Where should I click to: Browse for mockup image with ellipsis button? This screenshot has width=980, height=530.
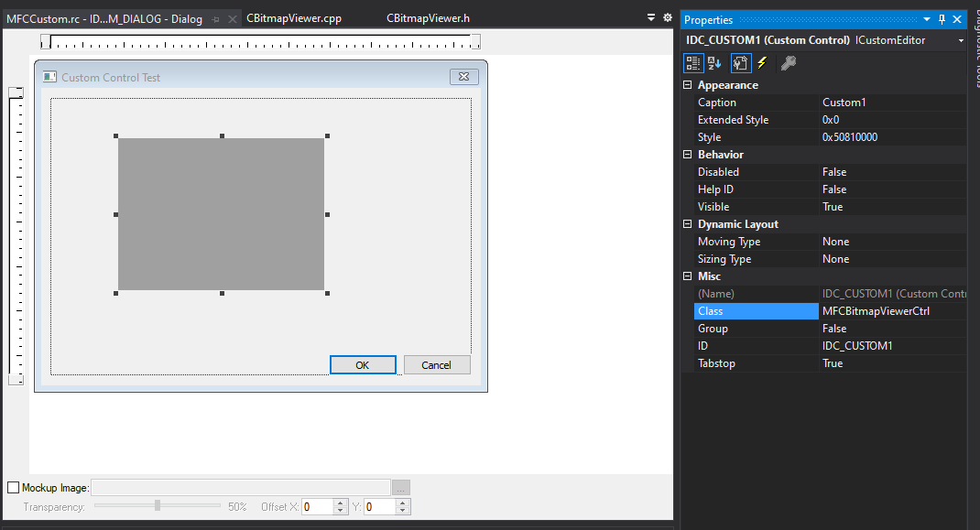pos(400,488)
